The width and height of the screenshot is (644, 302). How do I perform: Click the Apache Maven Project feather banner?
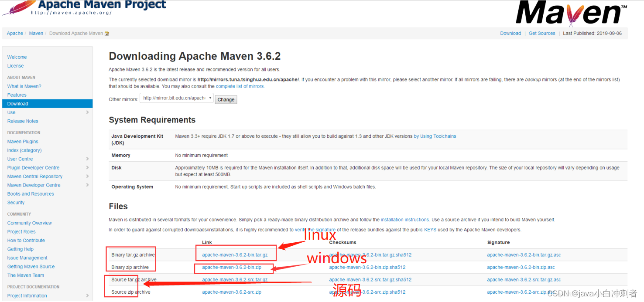click(84, 8)
